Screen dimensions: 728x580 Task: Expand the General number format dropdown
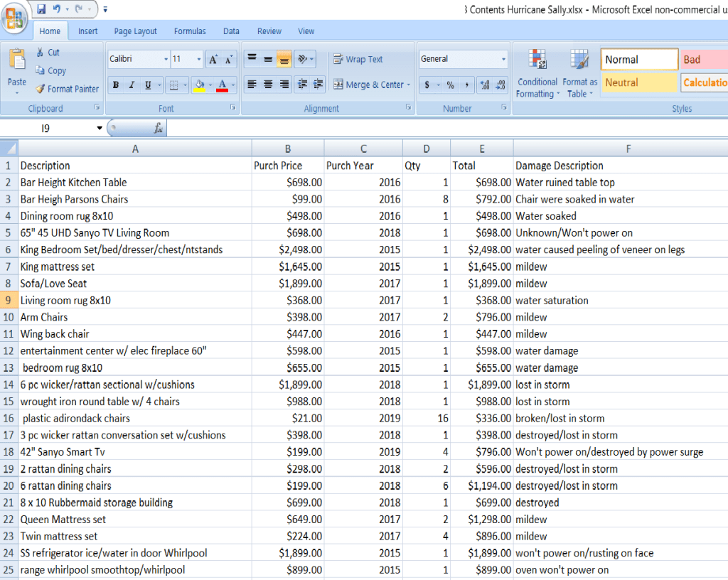(503, 60)
